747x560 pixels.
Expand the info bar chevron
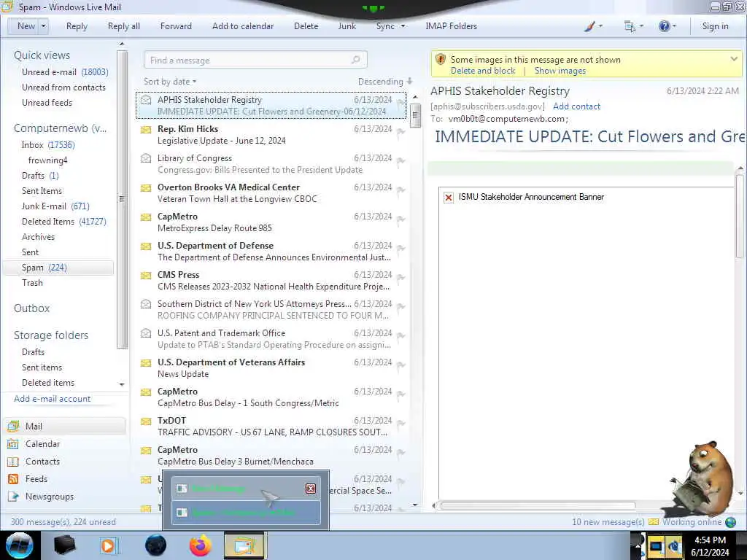pos(734,59)
